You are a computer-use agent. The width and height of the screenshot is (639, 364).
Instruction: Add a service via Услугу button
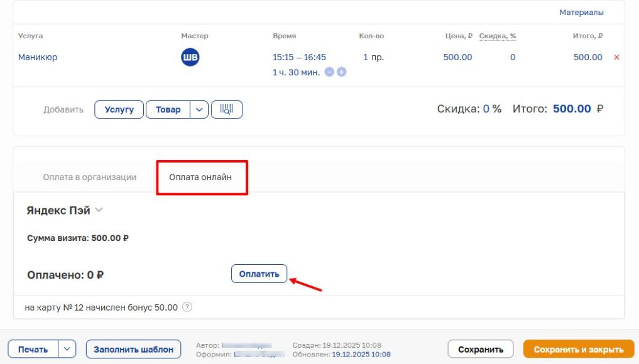click(x=119, y=109)
